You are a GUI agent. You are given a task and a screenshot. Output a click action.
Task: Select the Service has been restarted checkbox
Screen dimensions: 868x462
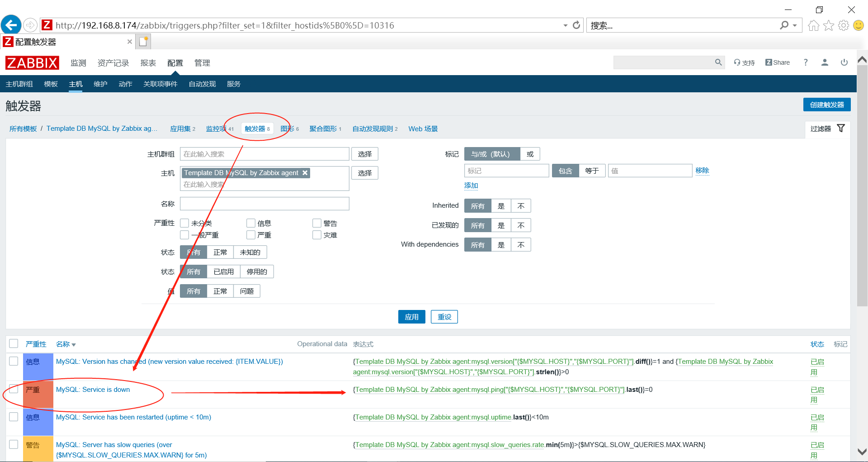[14, 417]
